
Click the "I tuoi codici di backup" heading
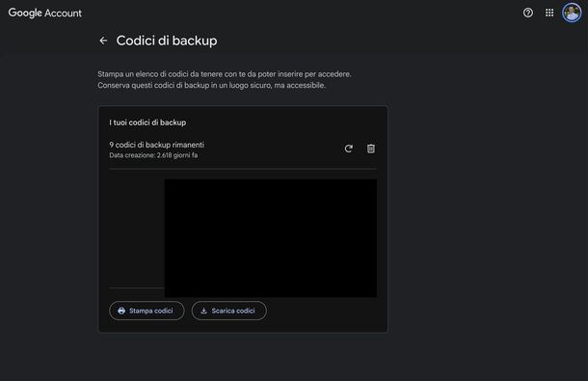[x=147, y=122]
